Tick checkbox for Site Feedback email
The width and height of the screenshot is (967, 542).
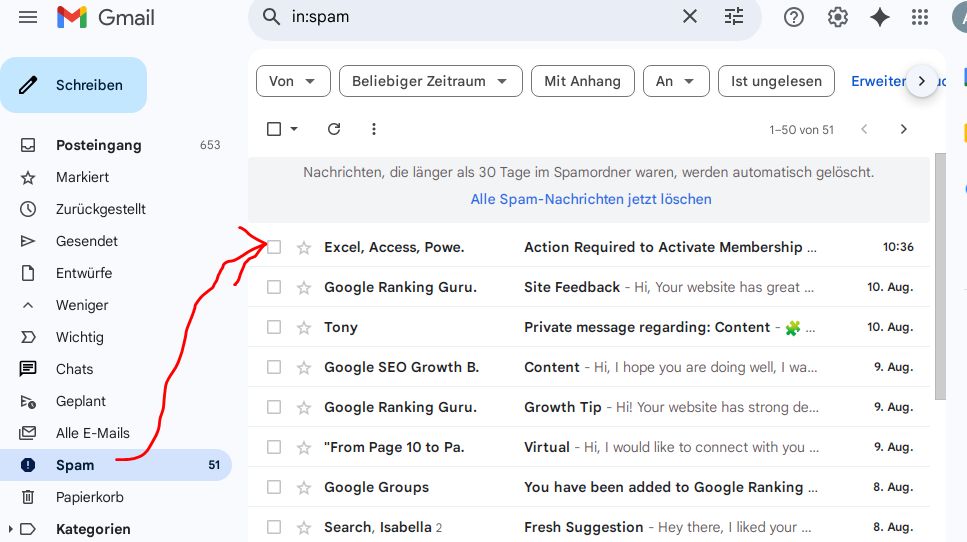(274, 287)
